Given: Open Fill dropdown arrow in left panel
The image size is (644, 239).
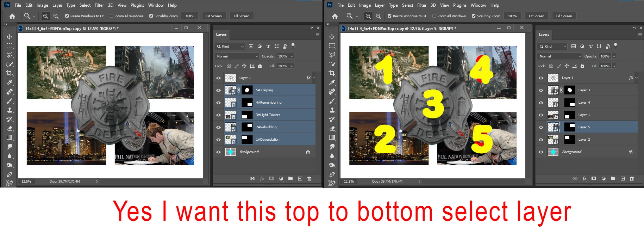Looking at the screenshot, I should (x=292, y=66).
